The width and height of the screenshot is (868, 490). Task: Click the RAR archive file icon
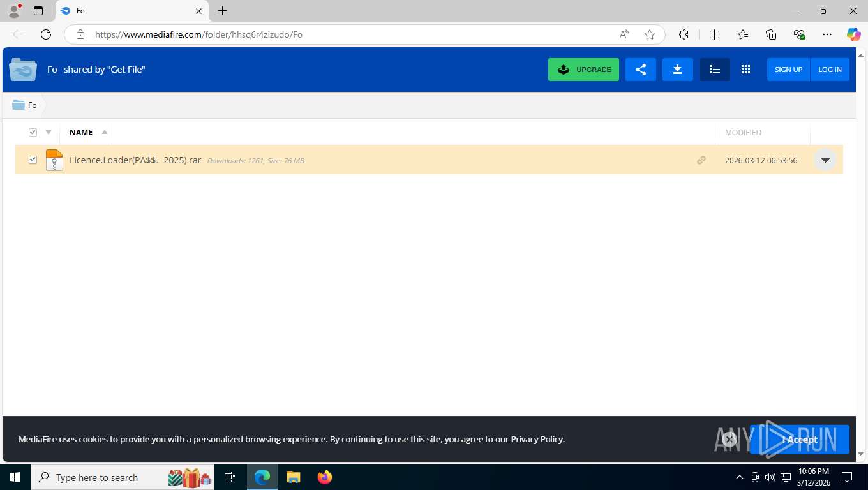click(54, 160)
